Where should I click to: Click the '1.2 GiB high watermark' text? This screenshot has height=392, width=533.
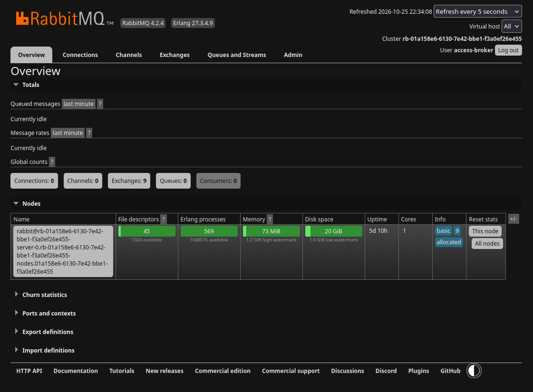tap(271, 240)
